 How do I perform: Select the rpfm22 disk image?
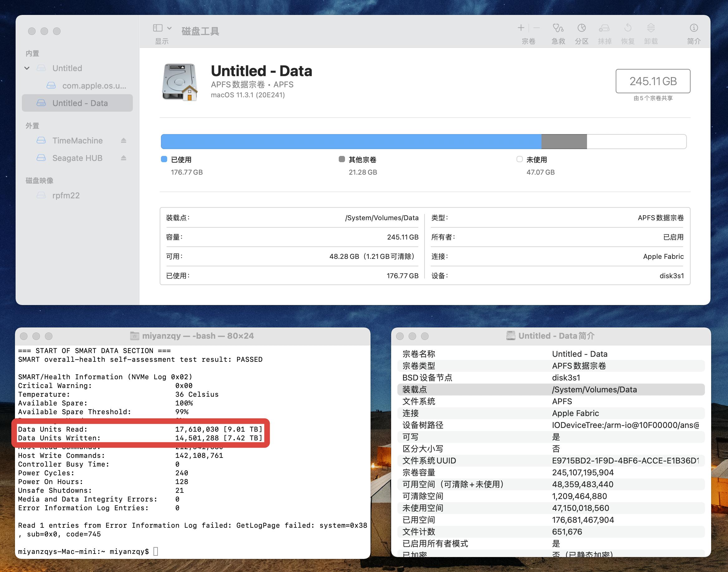click(x=66, y=196)
